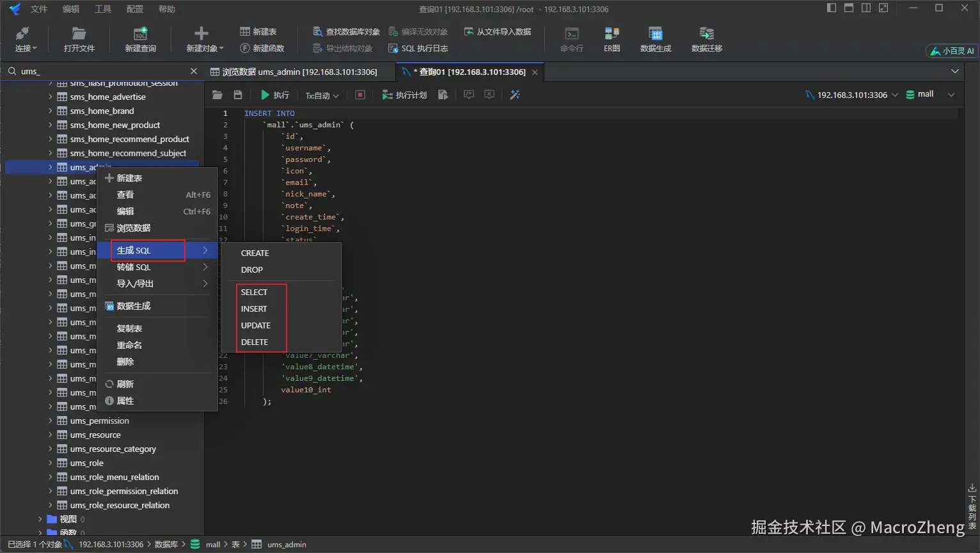
Task: Open the ER图 diagram tool
Action: (612, 39)
